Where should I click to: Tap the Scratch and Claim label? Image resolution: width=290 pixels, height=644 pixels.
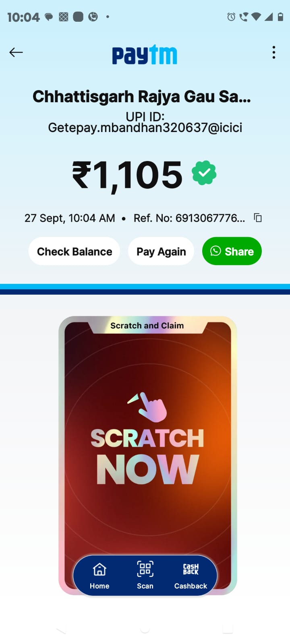[147, 326]
